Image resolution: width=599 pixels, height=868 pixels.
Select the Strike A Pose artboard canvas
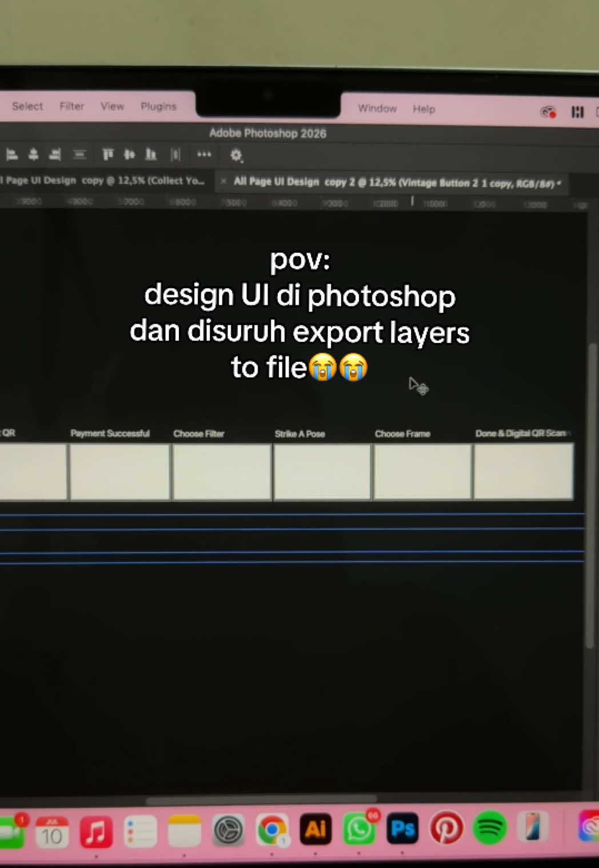coord(322,472)
